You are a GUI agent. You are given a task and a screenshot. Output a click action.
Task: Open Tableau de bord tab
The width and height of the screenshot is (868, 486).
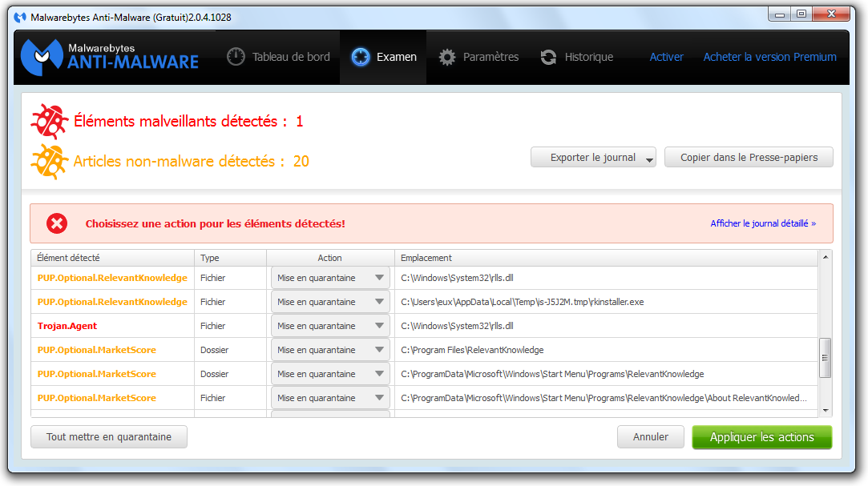tap(278, 57)
